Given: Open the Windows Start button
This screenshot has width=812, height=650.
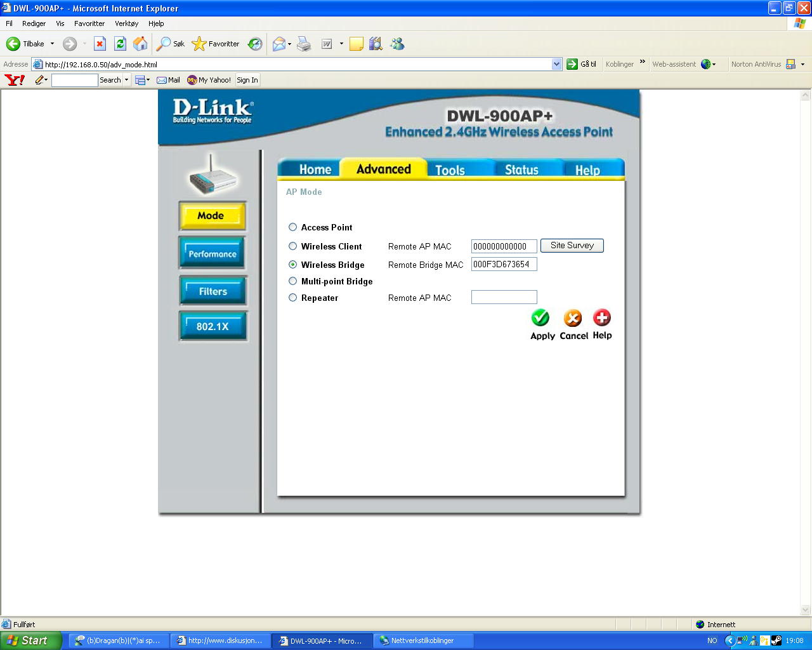Looking at the screenshot, I should click(x=30, y=640).
